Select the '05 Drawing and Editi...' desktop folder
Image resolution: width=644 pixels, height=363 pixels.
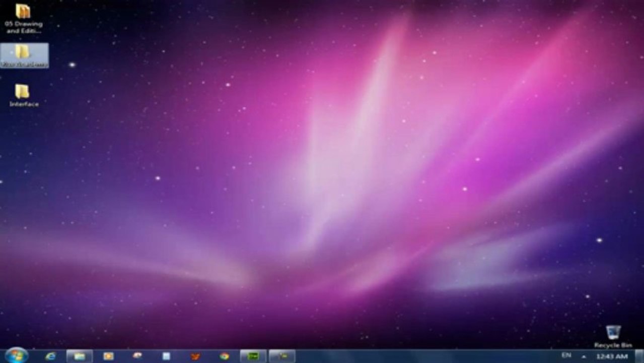(24, 19)
